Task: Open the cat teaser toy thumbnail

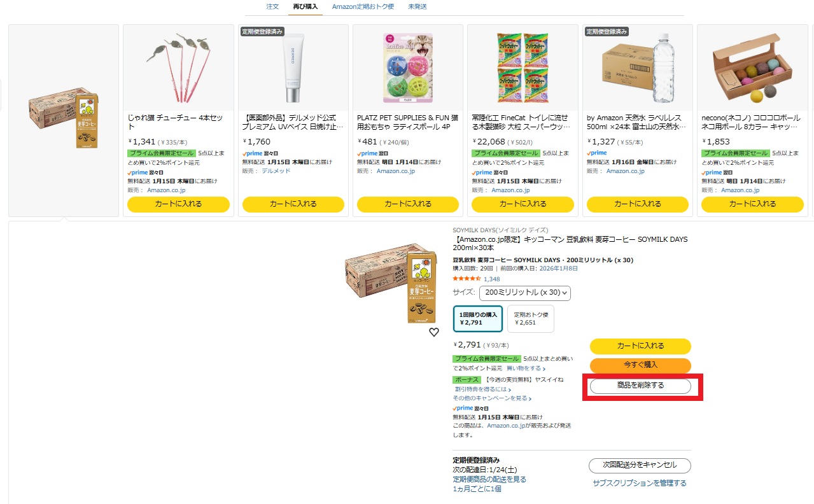Action: pyautogui.click(x=178, y=68)
